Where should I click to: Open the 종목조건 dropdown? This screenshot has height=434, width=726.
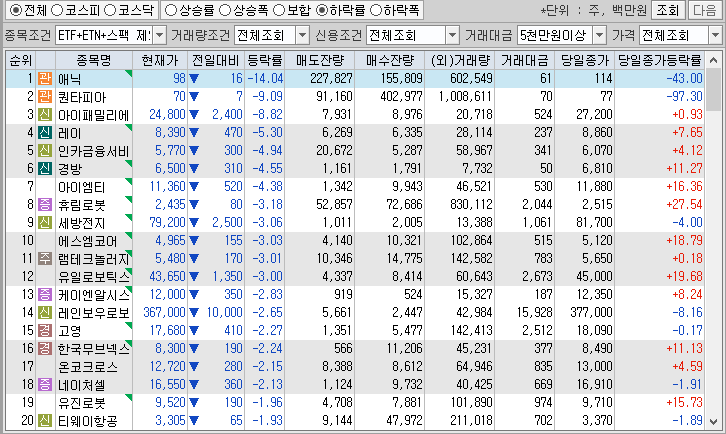click(x=159, y=35)
